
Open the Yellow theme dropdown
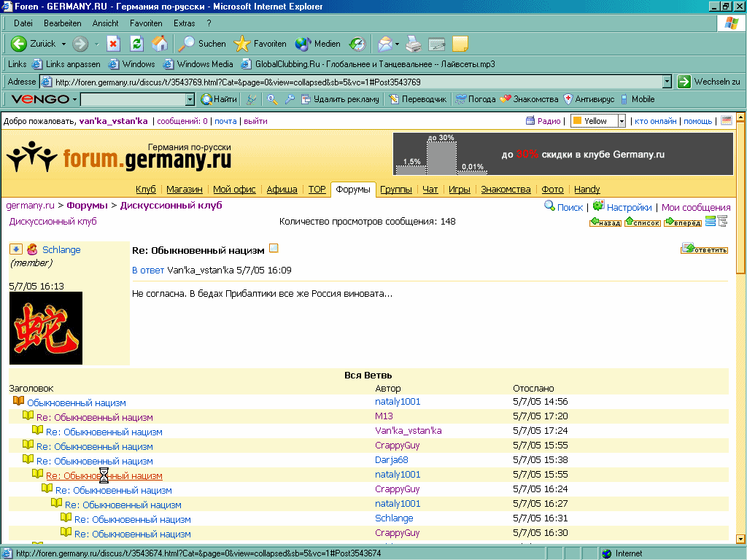[x=622, y=121]
